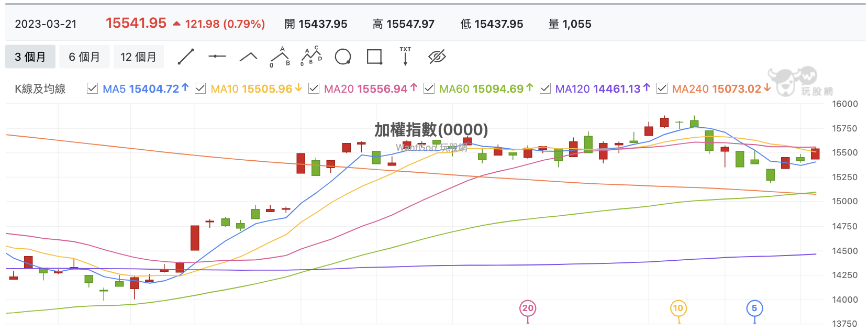Click the 14000 price axis label
The image size is (868, 332).
[845, 300]
